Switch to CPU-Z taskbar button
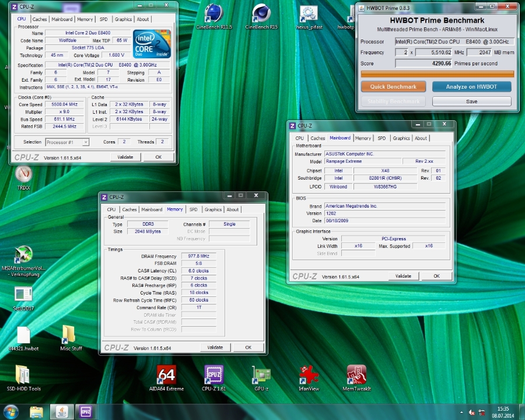 click(86, 412)
